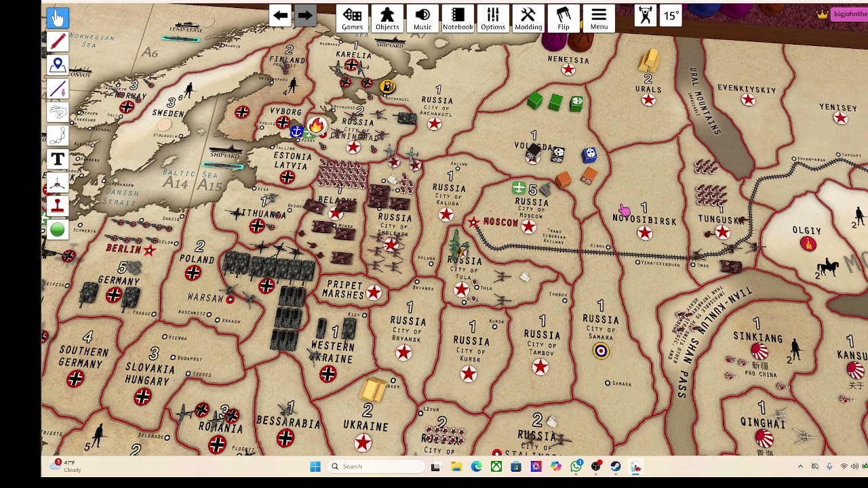Screen dimensions: 868x488
Task: Open the weather widget showing 47°F
Action: click(67, 466)
